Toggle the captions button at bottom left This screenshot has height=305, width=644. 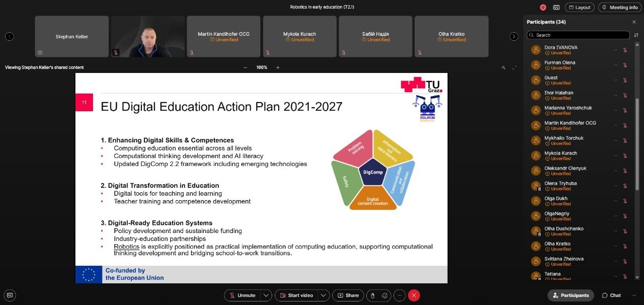coord(10,295)
